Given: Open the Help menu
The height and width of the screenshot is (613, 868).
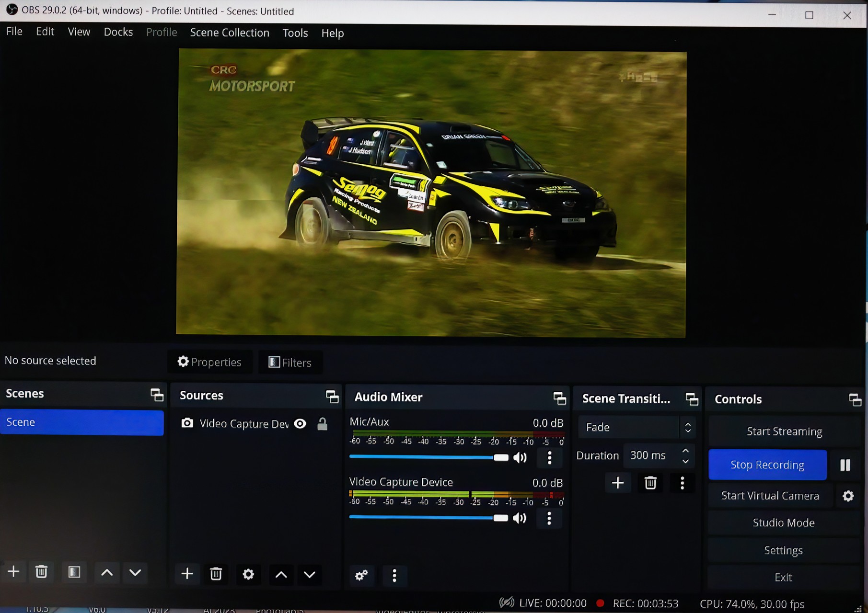Looking at the screenshot, I should 333,33.
